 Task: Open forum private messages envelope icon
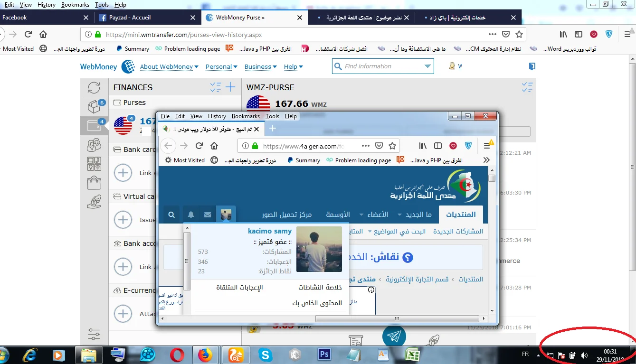(x=208, y=215)
